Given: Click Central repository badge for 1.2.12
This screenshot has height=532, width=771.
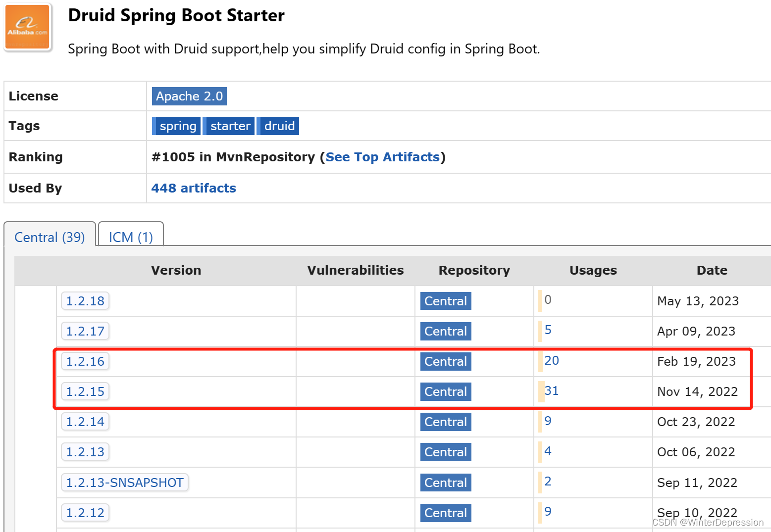Looking at the screenshot, I should [x=446, y=513].
